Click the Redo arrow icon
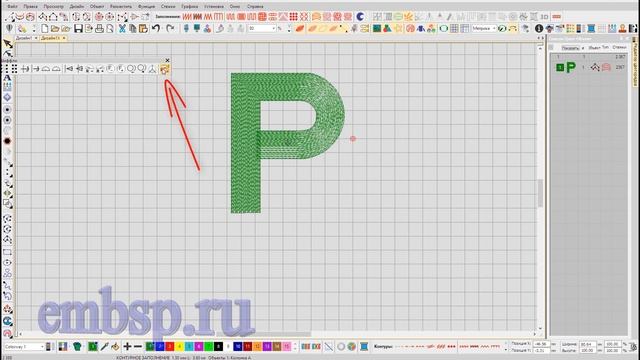This screenshot has width=640, height=360. [x=170, y=28]
